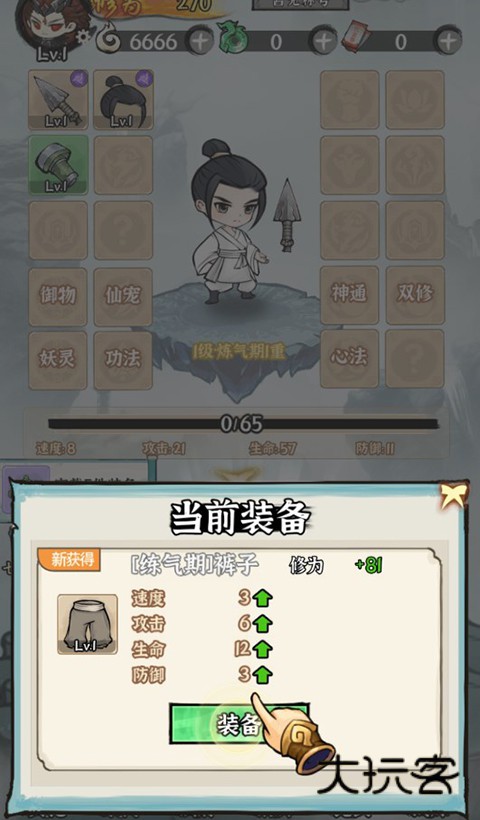Tap the 0/65 cultivation progress bar
Viewport: 480px width, 820px height.
click(x=242, y=424)
